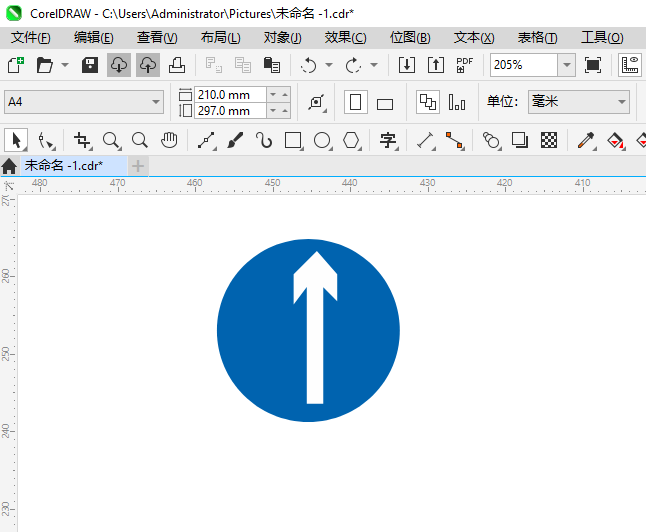Select the Blend effects tool

(491, 141)
